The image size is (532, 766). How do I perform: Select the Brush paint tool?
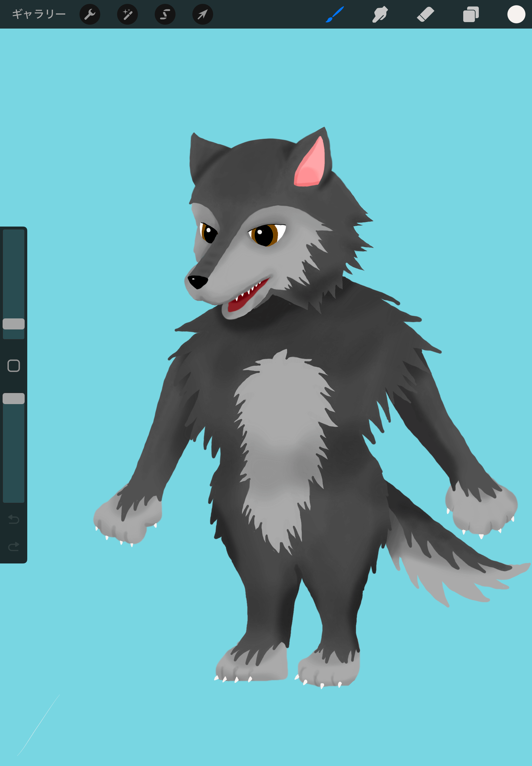pyautogui.click(x=335, y=14)
